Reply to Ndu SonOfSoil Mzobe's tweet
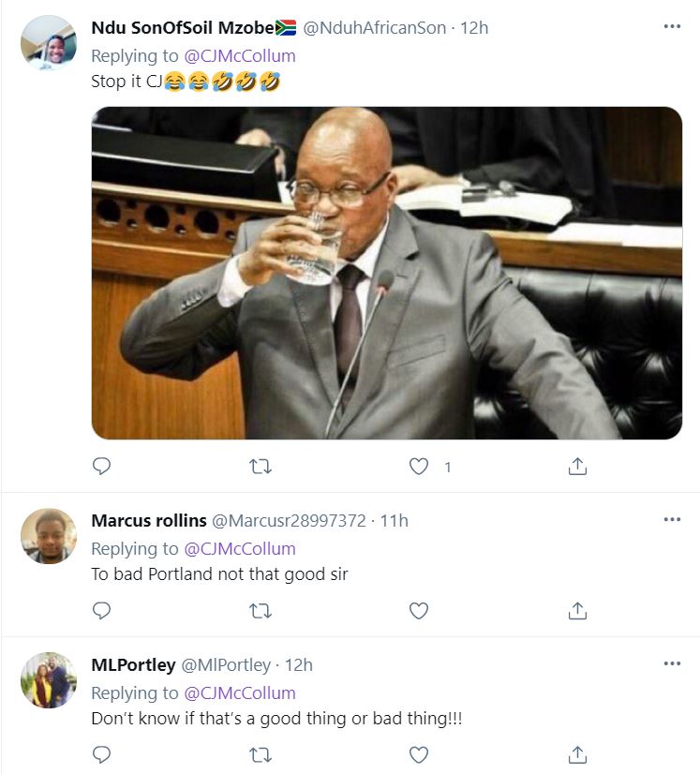Screen dimensions: 700x774 102,466
